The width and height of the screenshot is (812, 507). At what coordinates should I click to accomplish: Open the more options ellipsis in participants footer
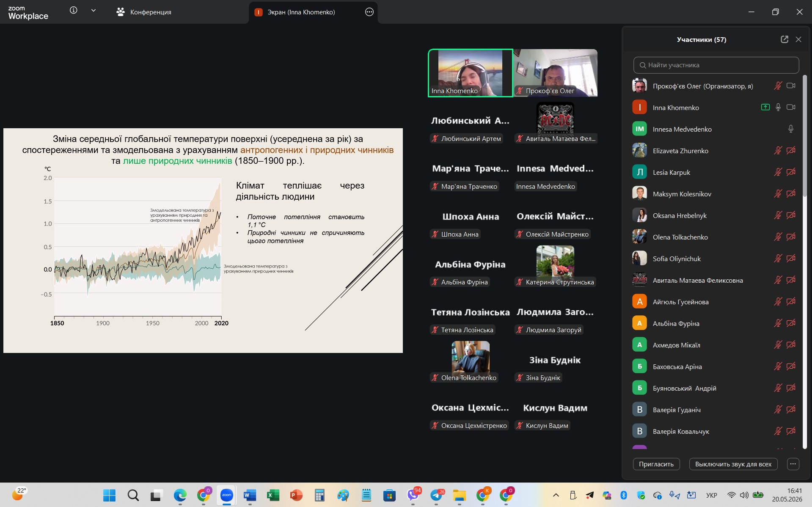(793, 464)
